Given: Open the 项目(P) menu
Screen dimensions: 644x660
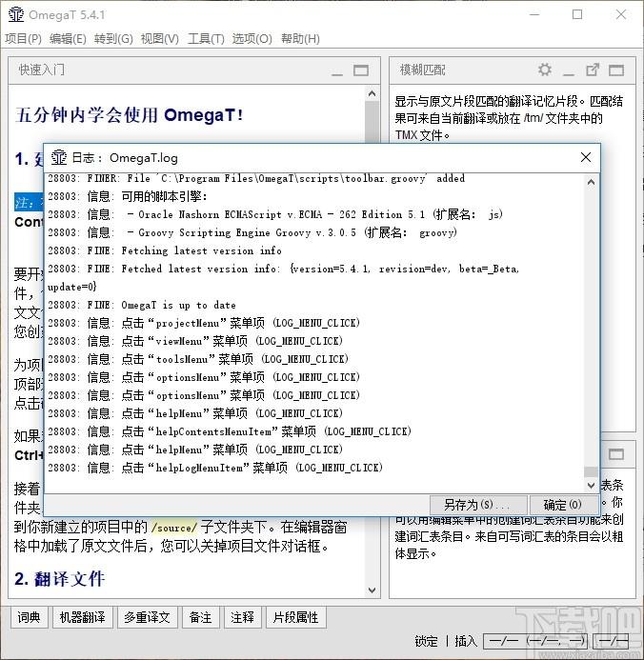Looking at the screenshot, I should (23, 39).
